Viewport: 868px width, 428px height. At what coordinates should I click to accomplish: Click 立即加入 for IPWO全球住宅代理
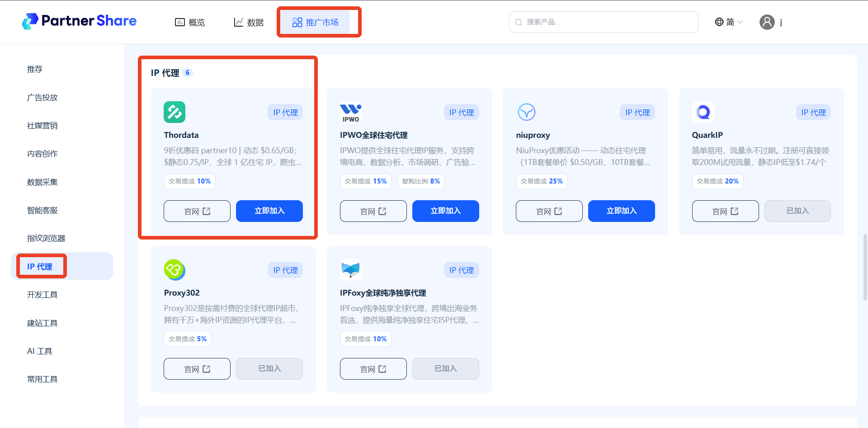pos(446,211)
